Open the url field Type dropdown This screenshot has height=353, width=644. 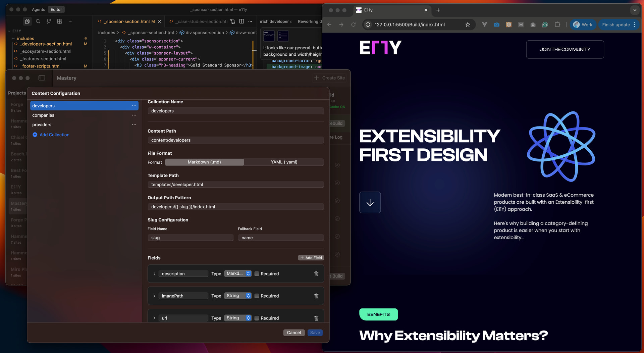(x=238, y=318)
